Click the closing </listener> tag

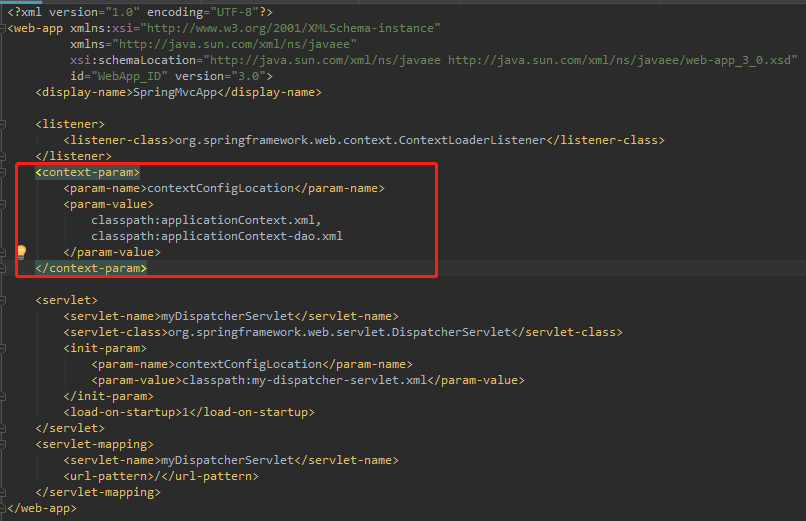(74, 156)
